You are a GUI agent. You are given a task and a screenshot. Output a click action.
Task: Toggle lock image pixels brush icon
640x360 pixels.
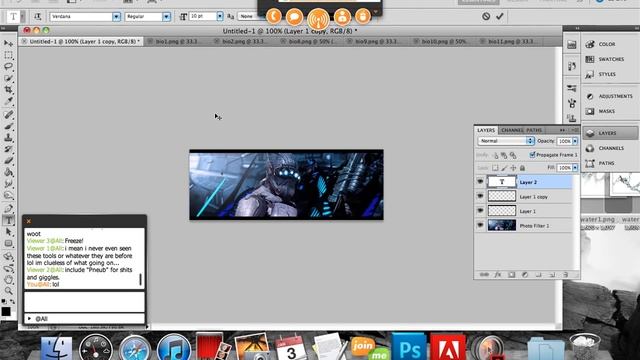point(504,168)
